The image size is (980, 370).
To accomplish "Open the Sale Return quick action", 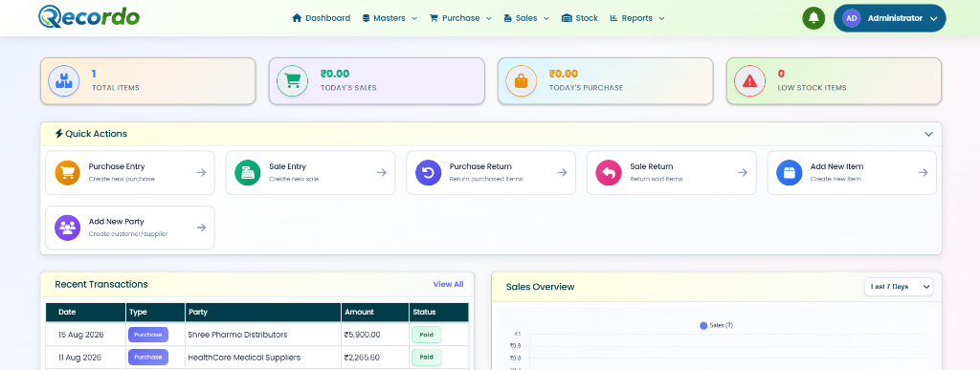I will coord(671,173).
